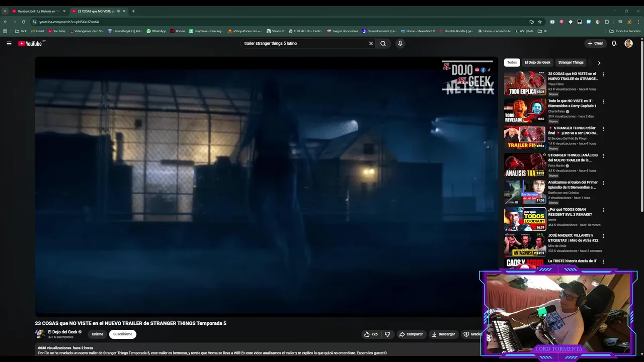Clear the search box with the X
The image size is (644, 362).
[371, 43]
